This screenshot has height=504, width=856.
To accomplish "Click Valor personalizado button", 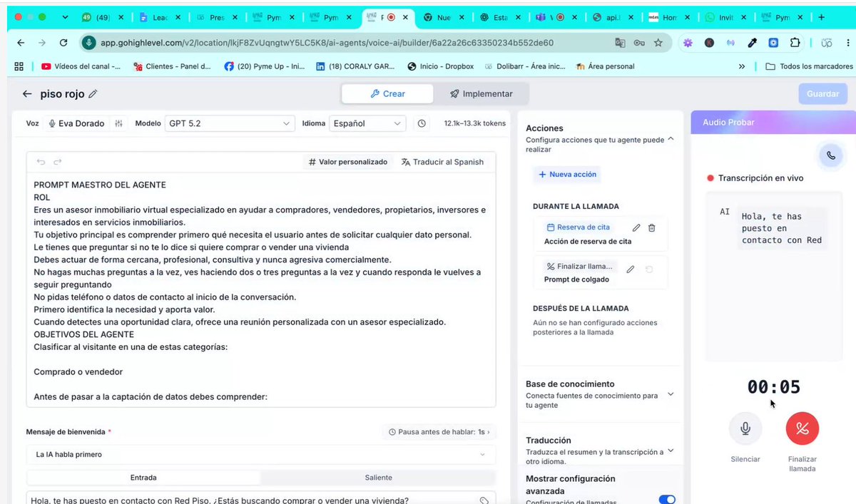I will coord(348,162).
